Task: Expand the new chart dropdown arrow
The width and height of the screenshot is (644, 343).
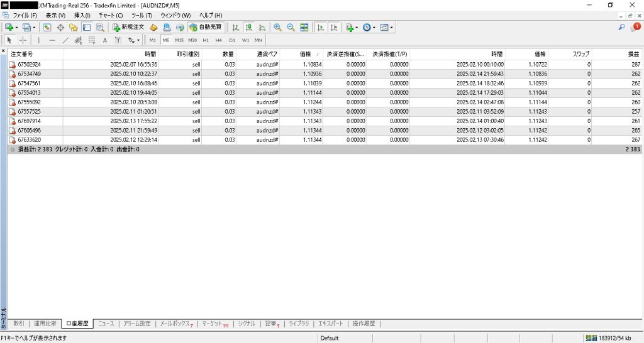Action: (17, 28)
